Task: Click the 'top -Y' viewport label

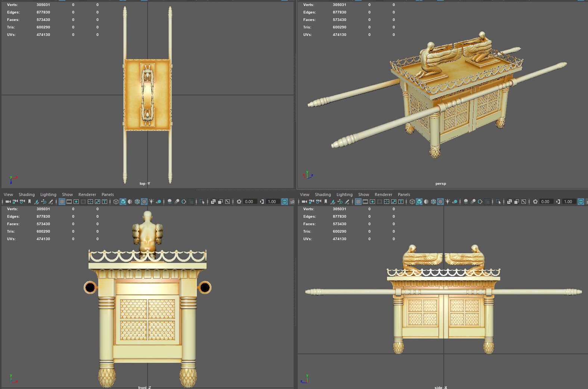Action: click(145, 184)
